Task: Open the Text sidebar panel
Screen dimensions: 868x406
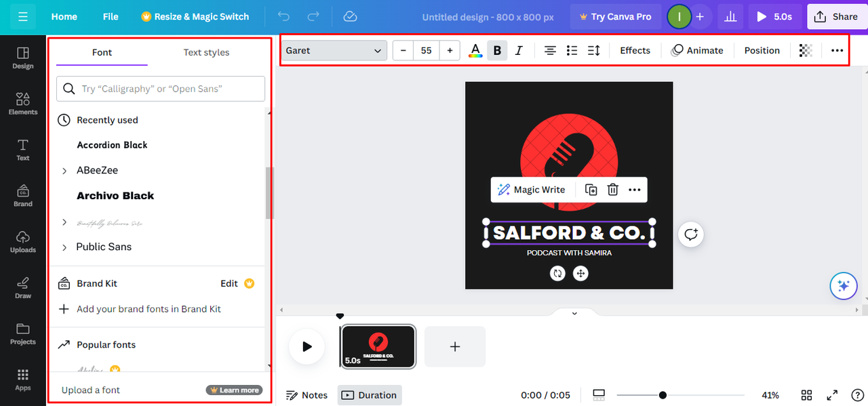Action: (23, 150)
